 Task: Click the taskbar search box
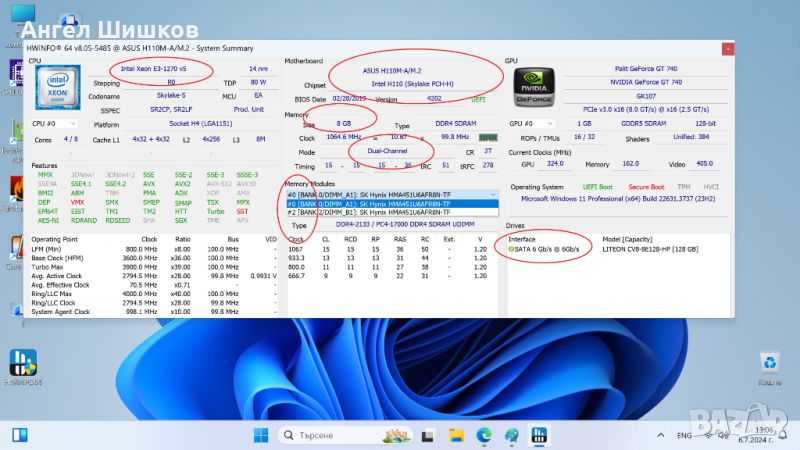328,435
